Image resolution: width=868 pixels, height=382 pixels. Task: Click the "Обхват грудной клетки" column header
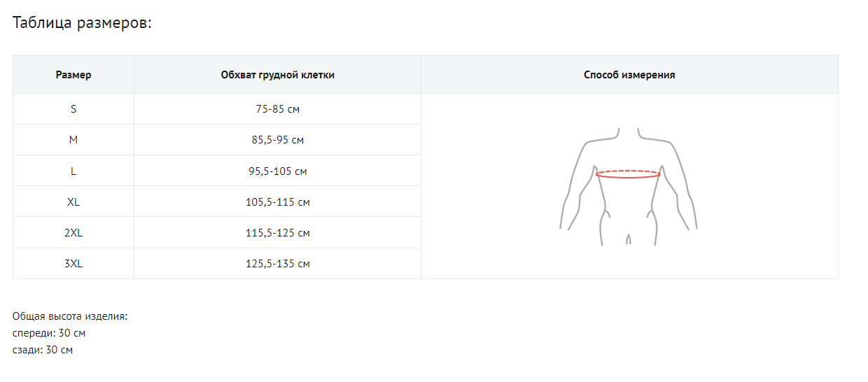[277, 75]
